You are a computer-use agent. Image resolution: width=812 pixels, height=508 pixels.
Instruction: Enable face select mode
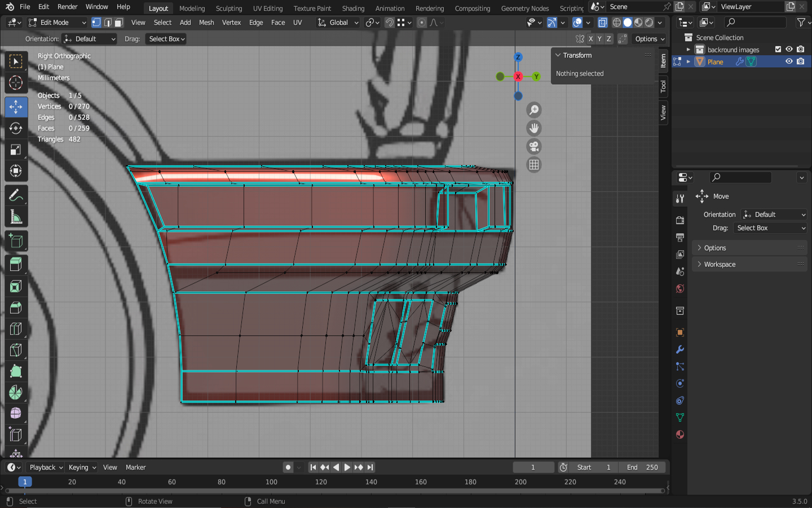119,23
